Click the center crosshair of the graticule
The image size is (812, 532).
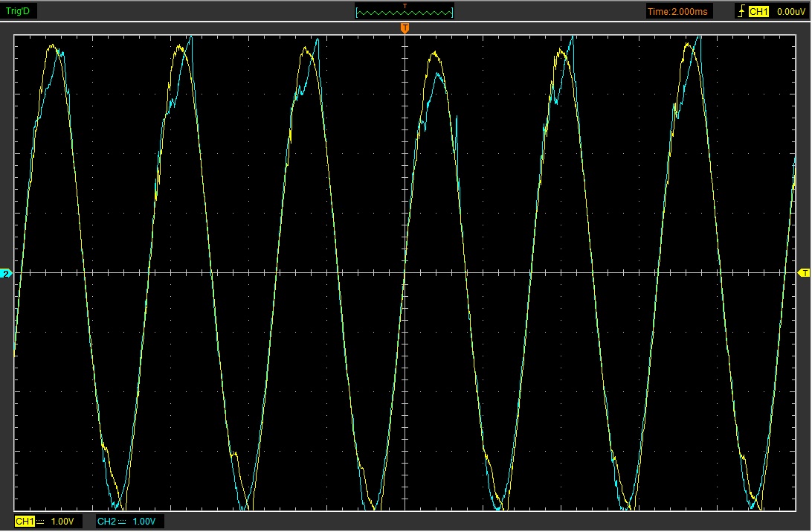[x=405, y=273]
